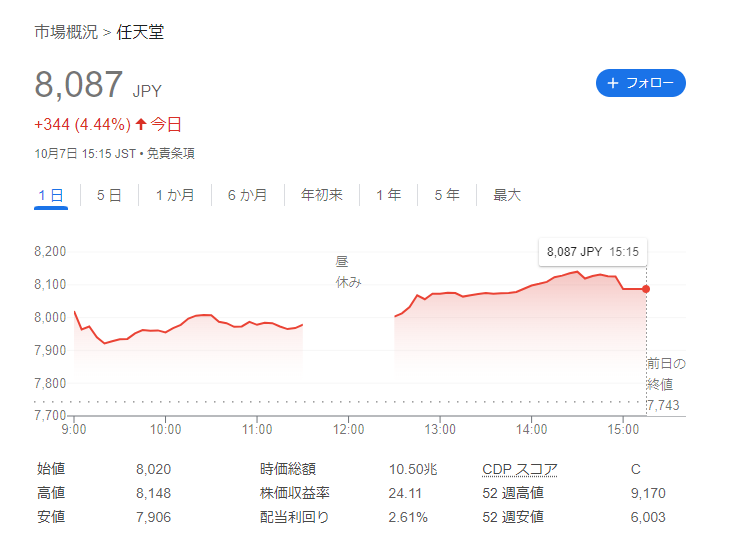Click the 52週高値 label
737x535 pixels.
point(513,493)
